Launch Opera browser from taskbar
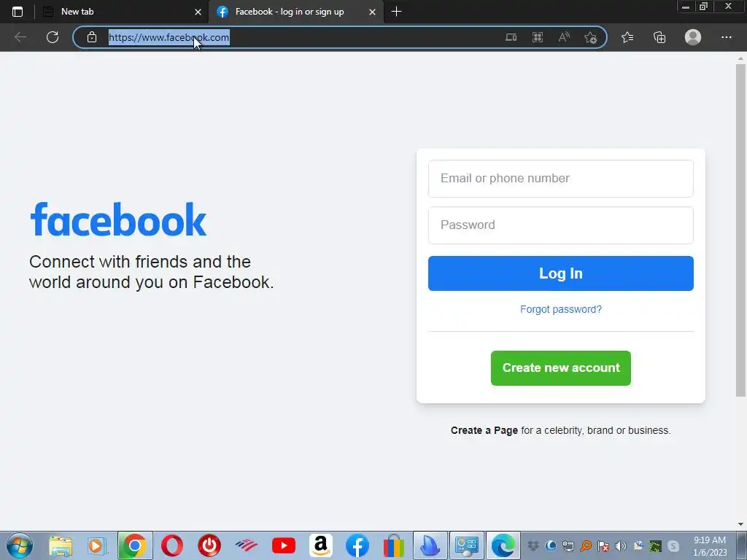Viewport: 747px width, 560px height. coord(172,545)
